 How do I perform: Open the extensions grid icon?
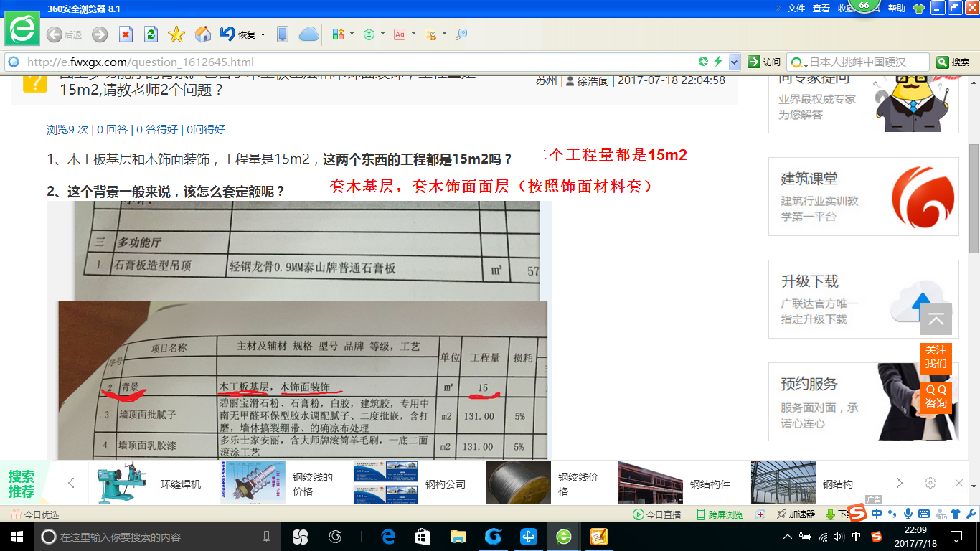(x=339, y=34)
